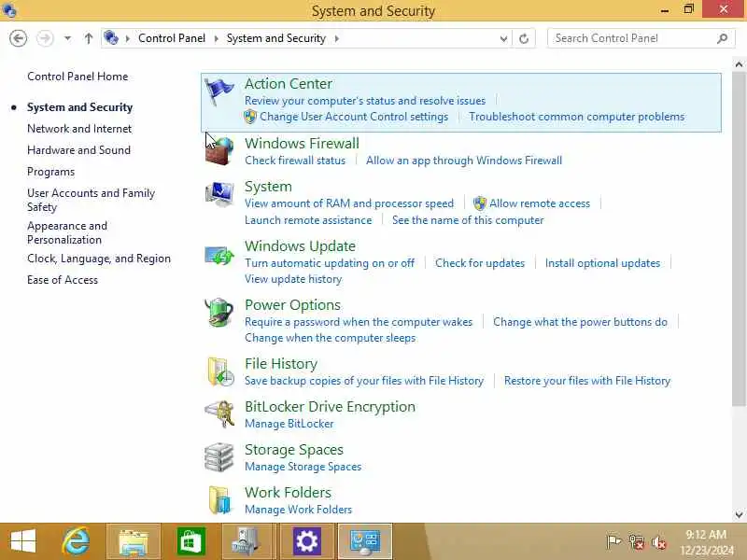Click Turn automatic updating on or off

point(330,263)
